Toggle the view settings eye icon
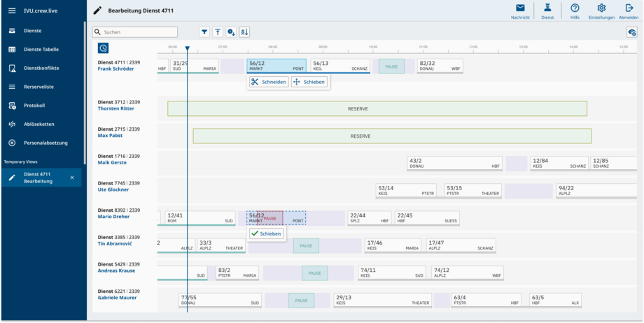This screenshot has height=323, width=644. coord(631,32)
